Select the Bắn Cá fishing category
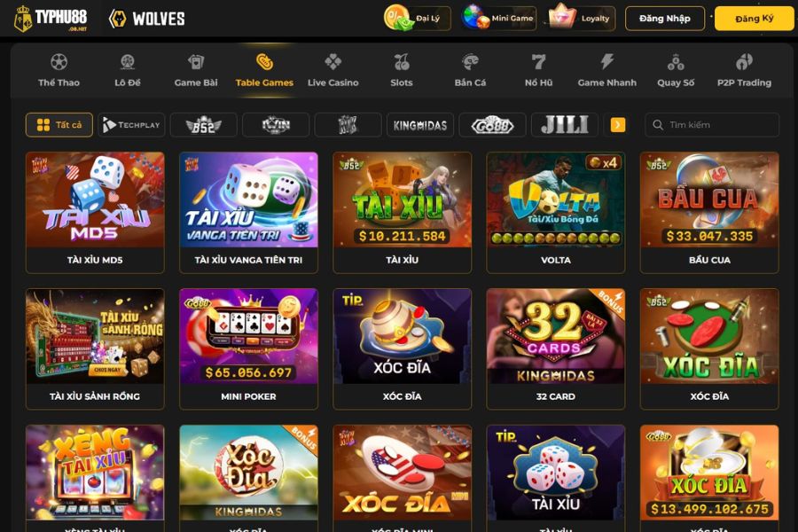Viewport: 798px width, 532px height. coord(470,70)
